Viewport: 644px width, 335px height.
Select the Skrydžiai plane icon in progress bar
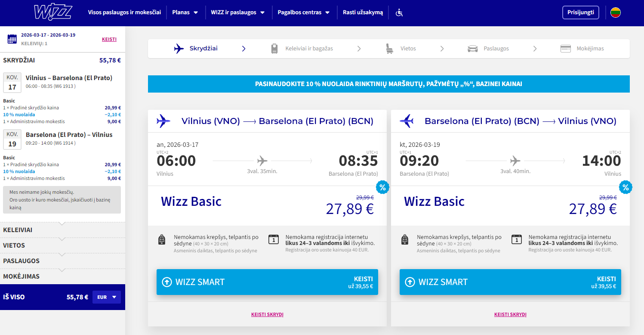pyautogui.click(x=179, y=48)
